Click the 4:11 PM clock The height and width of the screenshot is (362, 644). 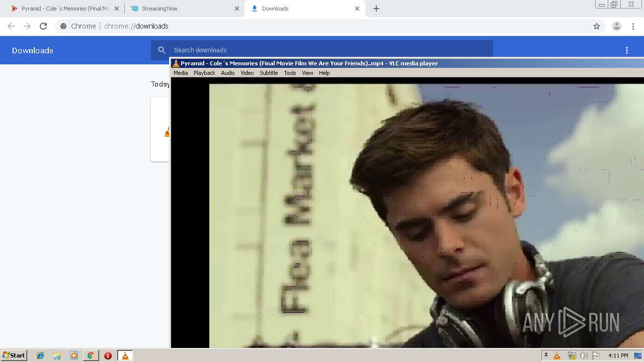pyautogui.click(x=618, y=355)
